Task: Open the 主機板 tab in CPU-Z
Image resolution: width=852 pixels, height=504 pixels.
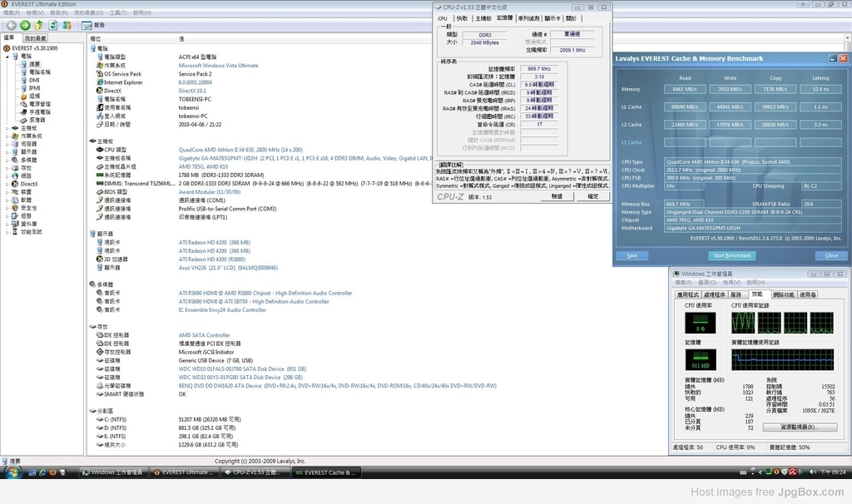Action: [x=483, y=18]
